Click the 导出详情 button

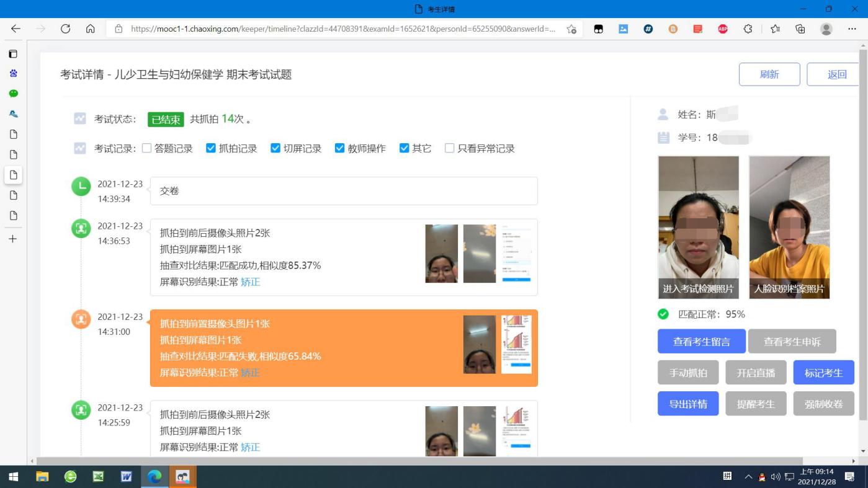click(x=687, y=404)
